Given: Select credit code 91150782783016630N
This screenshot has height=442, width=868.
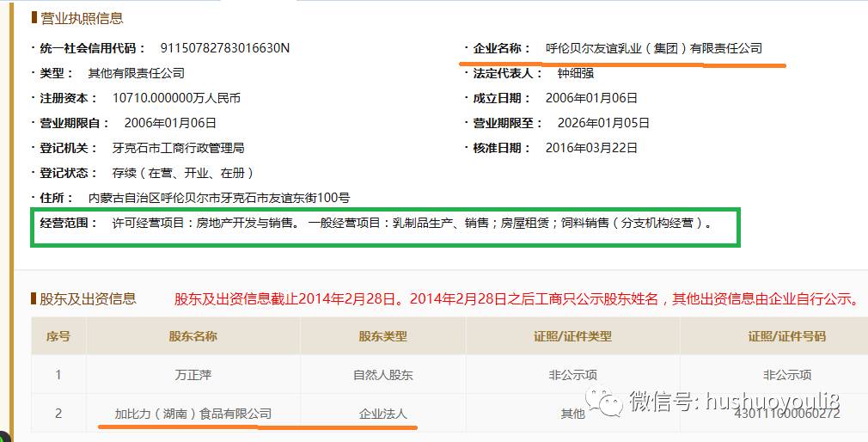Looking at the screenshot, I should click(225, 48).
